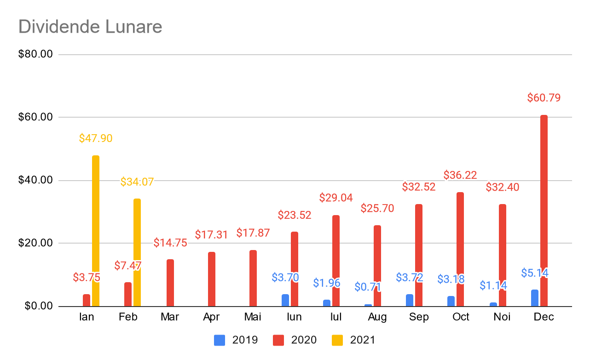Select the red 2020 bar for Iun
Image resolution: width=590 pixels, height=364 pixels.
[295, 269]
